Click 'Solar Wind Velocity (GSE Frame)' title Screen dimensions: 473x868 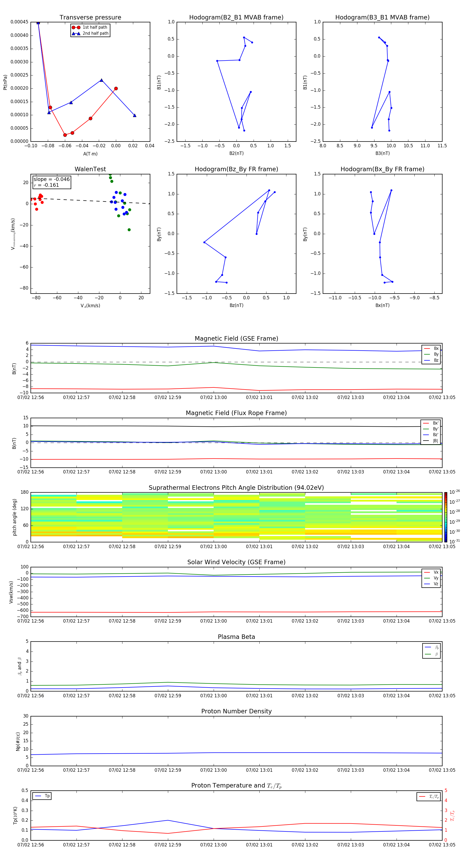click(236, 562)
